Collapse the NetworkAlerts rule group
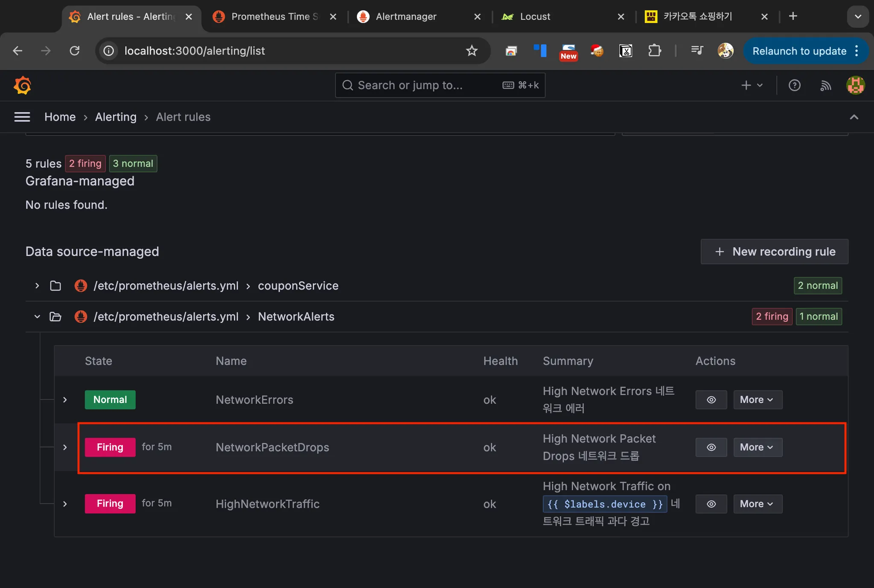The width and height of the screenshot is (874, 588). 37,316
